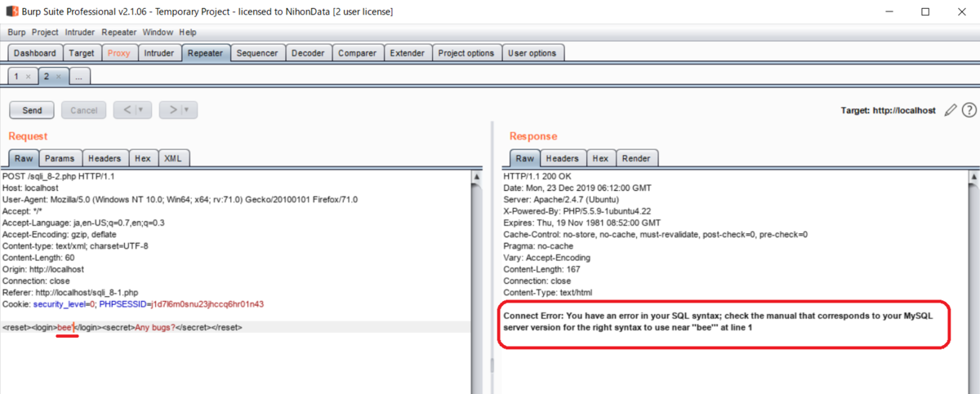980x394 pixels.
Task: Open the back history dropdown arrow
Action: (x=140, y=110)
